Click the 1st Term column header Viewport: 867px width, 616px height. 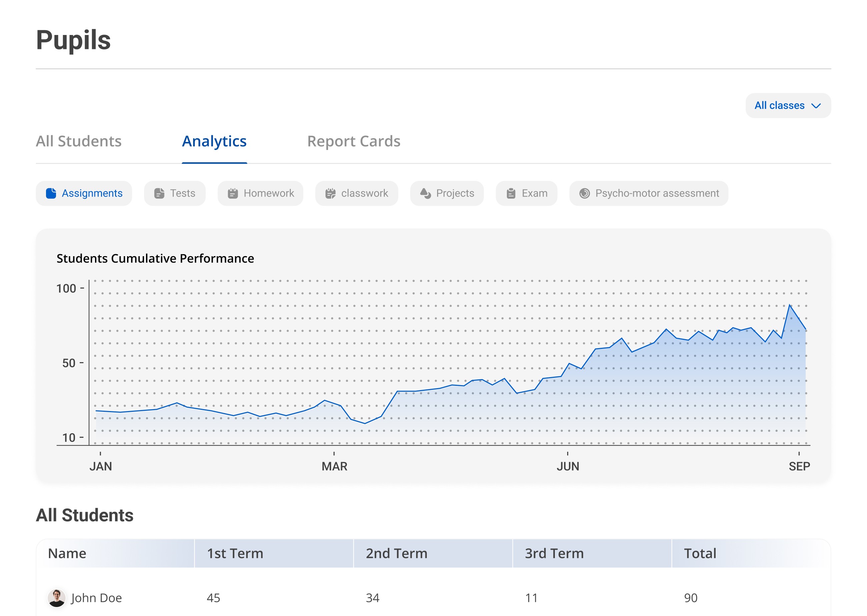tap(235, 553)
